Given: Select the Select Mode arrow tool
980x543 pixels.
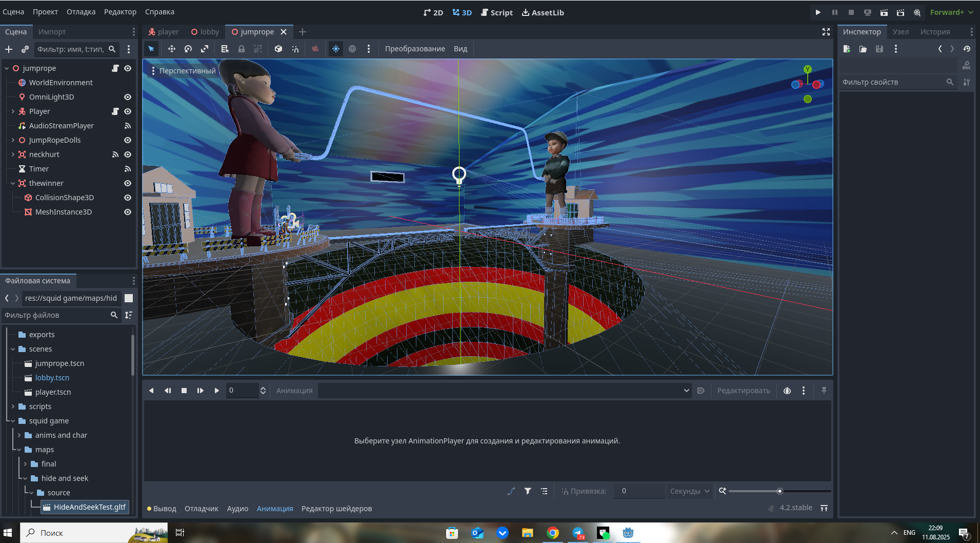Looking at the screenshot, I should click(x=151, y=49).
